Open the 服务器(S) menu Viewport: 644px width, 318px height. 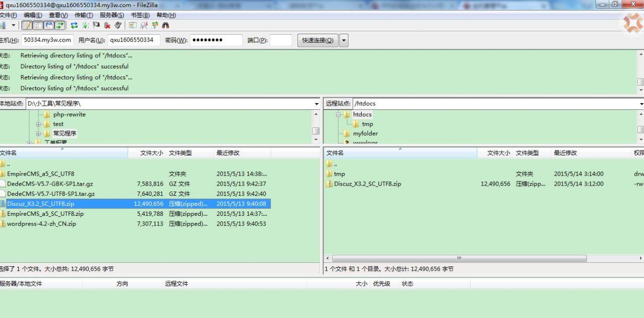tap(112, 15)
